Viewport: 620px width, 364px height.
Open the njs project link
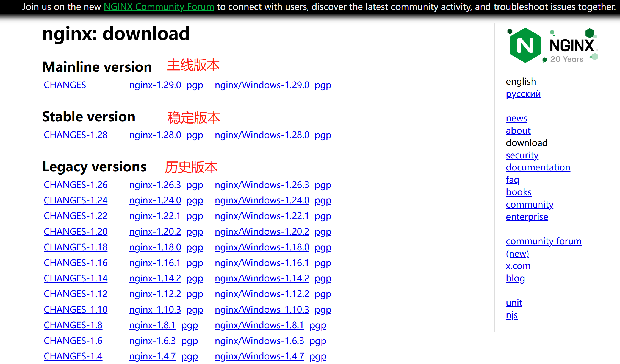coord(512,315)
